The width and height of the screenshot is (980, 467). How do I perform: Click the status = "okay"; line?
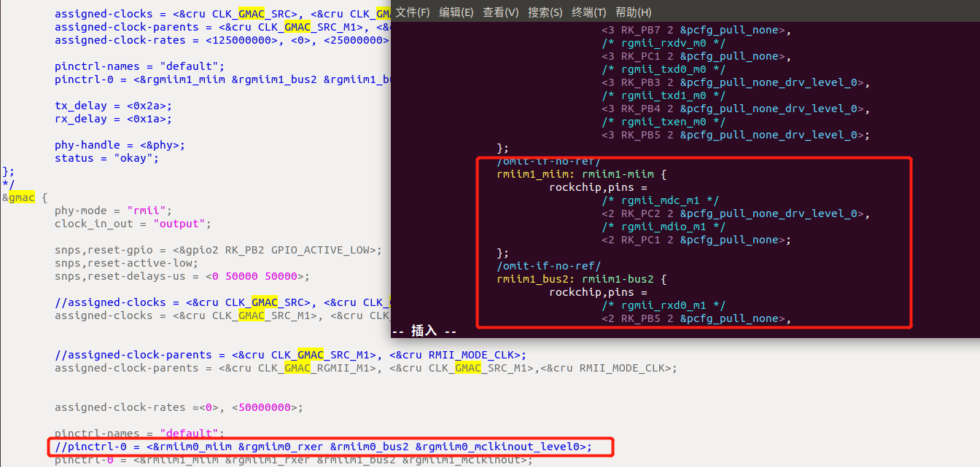(x=106, y=158)
